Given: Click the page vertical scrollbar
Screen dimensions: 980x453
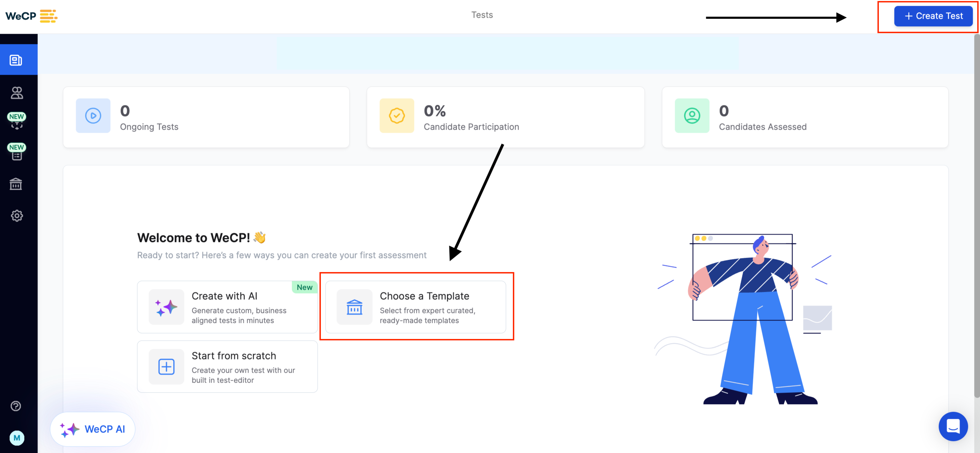Looking at the screenshot, I should coord(976,216).
